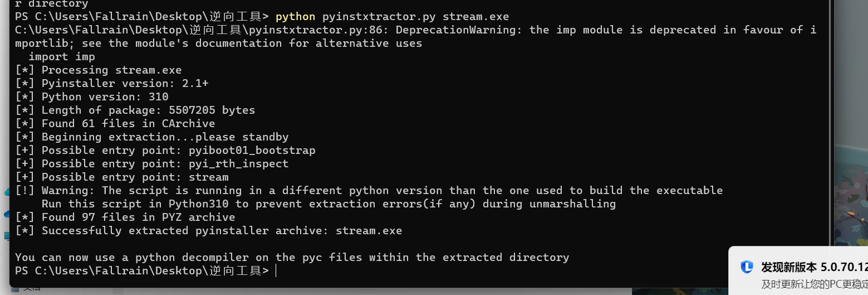Click the 'Successfully extracted pyinstaller archive' line
The image size is (868, 295).
tap(222, 231)
